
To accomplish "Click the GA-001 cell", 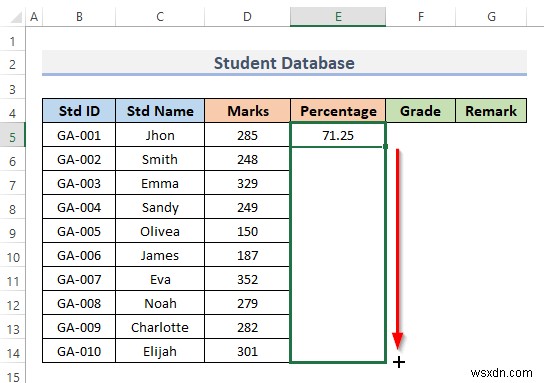I will click(79, 135).
